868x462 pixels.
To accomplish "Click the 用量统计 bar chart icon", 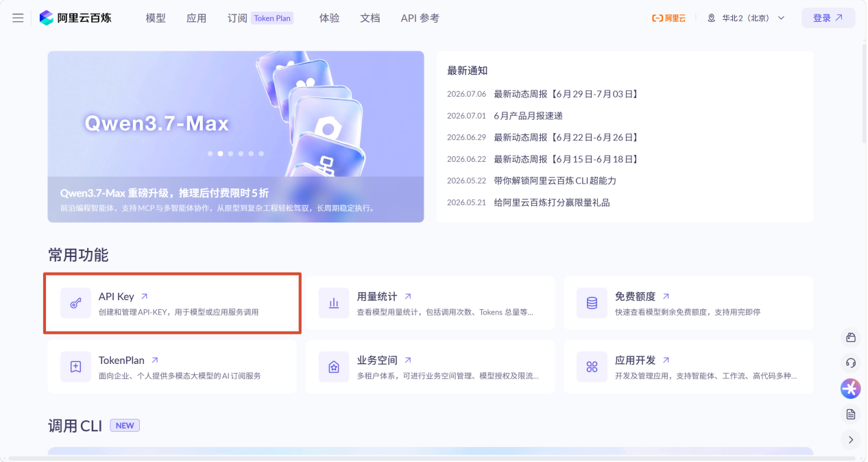I will click(334, 303).
